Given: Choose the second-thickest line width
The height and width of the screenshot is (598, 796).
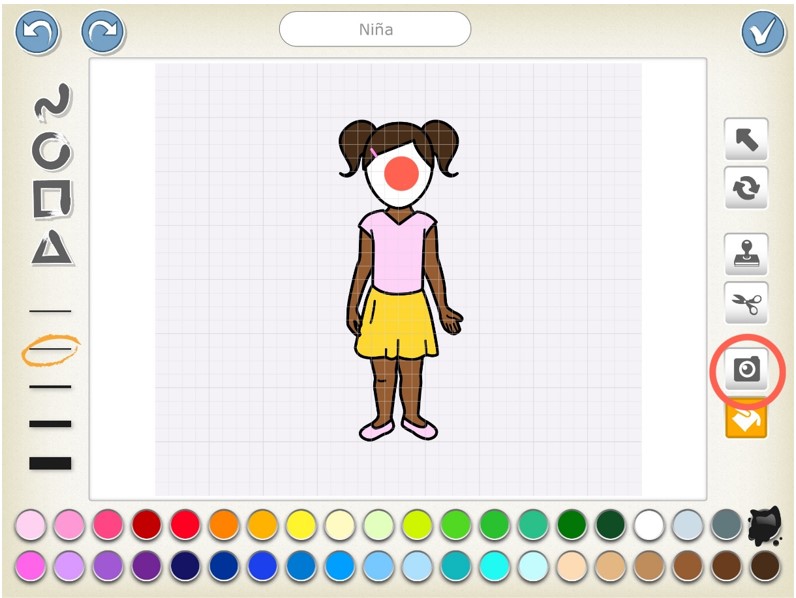Looking at the screenshot, I should [x=50, y=424].
